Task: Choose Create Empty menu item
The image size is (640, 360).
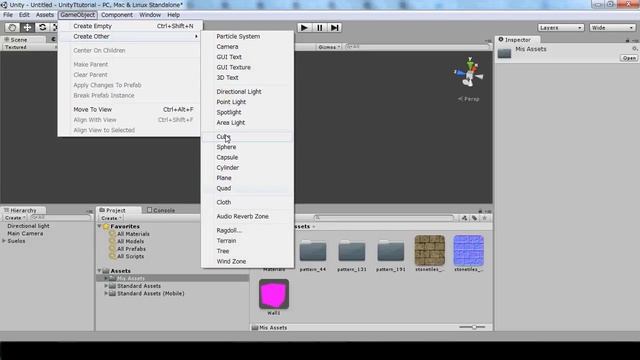Action: click(130, 26)
